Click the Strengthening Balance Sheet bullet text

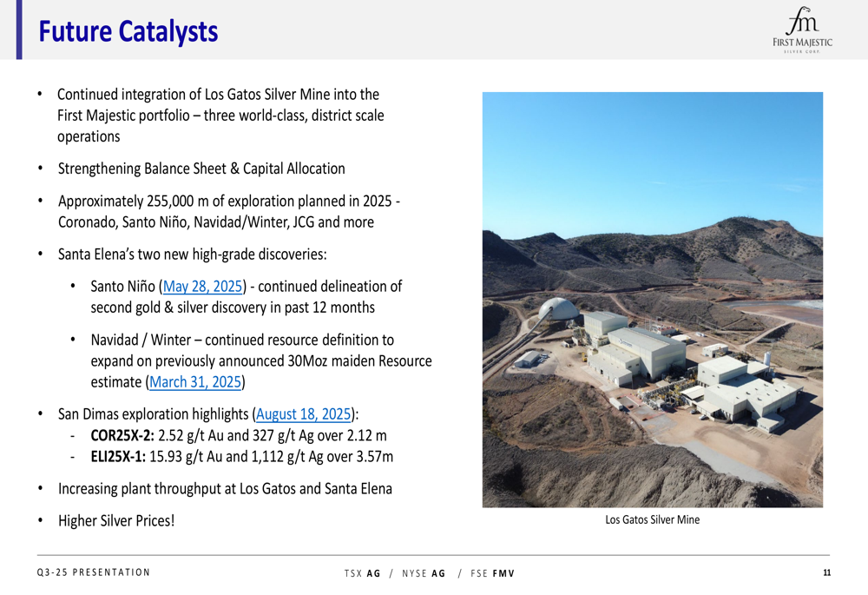click(201, 169)
